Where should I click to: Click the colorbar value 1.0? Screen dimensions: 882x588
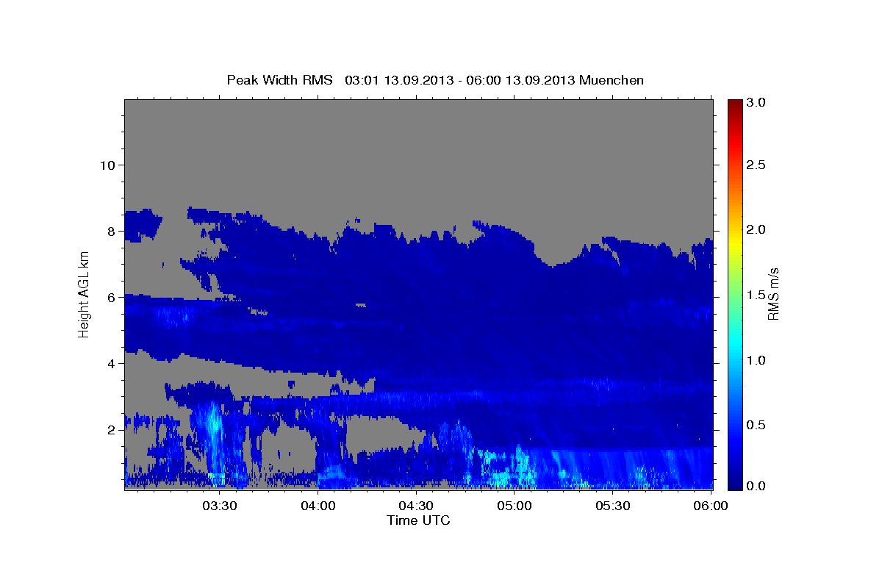[756, 360]
